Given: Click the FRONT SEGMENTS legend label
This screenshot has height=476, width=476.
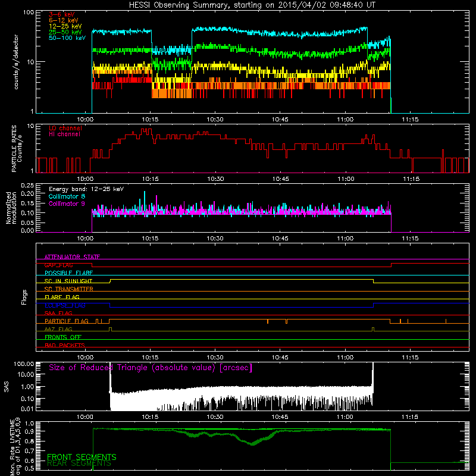Looking at the screenshot, I should tap(82, 457).
